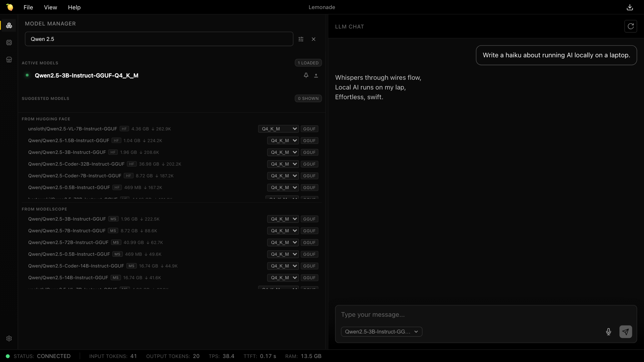Open the chip-shaped sidebar icon
644x362 pixels.
[9, 43]
